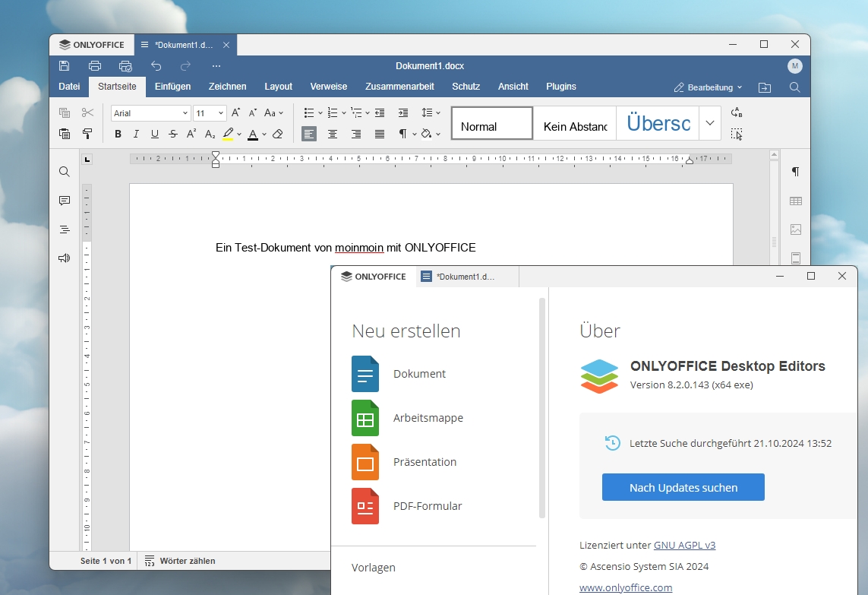Image resolution: width=868 pixels, height=595 pixels.
Task: Show the Headings navigation panel
Action: tap(65, 229)
